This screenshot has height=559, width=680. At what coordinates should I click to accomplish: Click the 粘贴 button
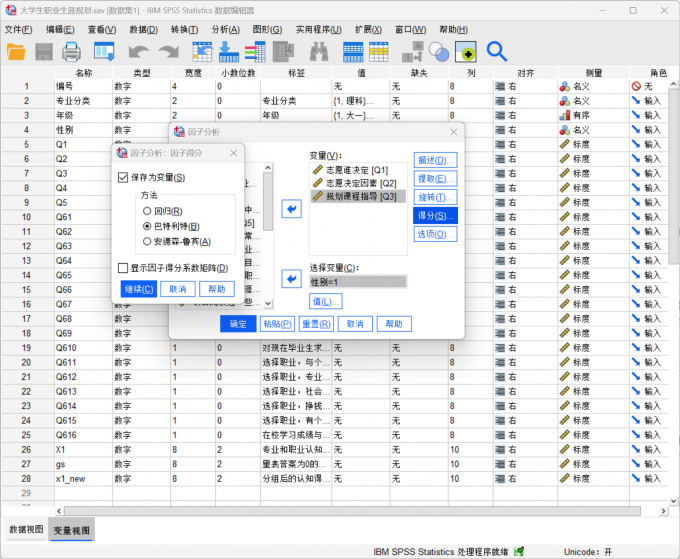tap(277, 324)
